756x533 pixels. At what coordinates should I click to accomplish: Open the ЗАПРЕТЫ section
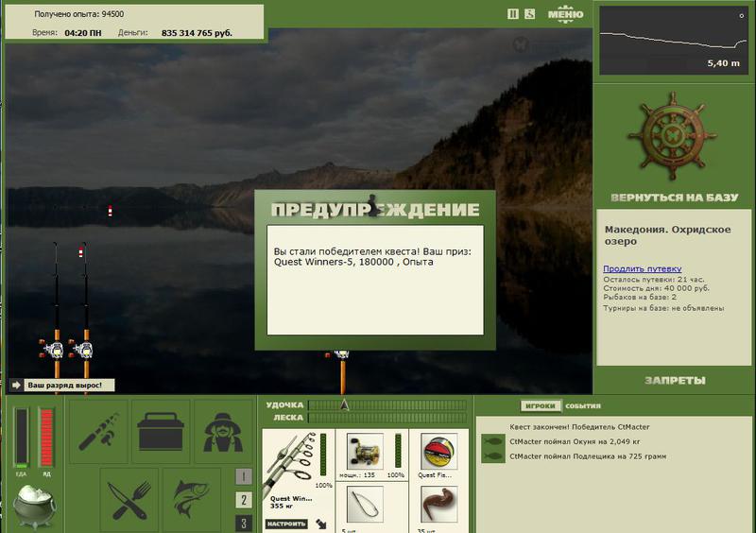click(x=675, y=381)
